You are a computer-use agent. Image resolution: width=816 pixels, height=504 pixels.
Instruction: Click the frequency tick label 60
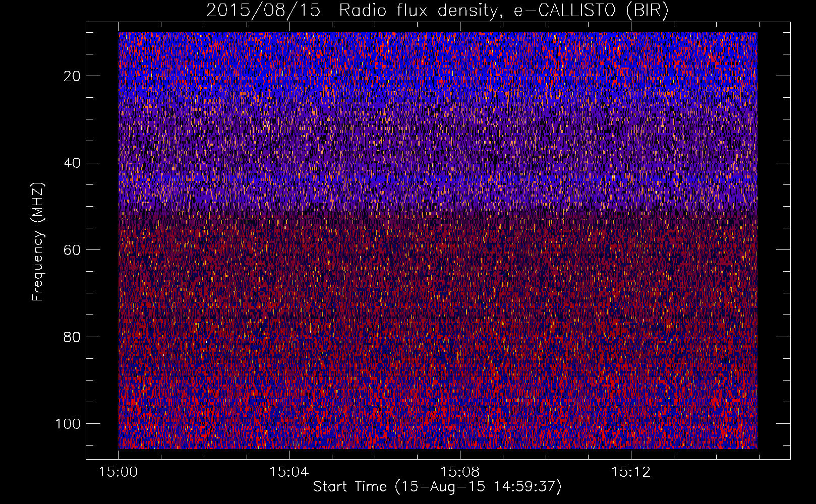pyautogui.click(x=73, y=250)
